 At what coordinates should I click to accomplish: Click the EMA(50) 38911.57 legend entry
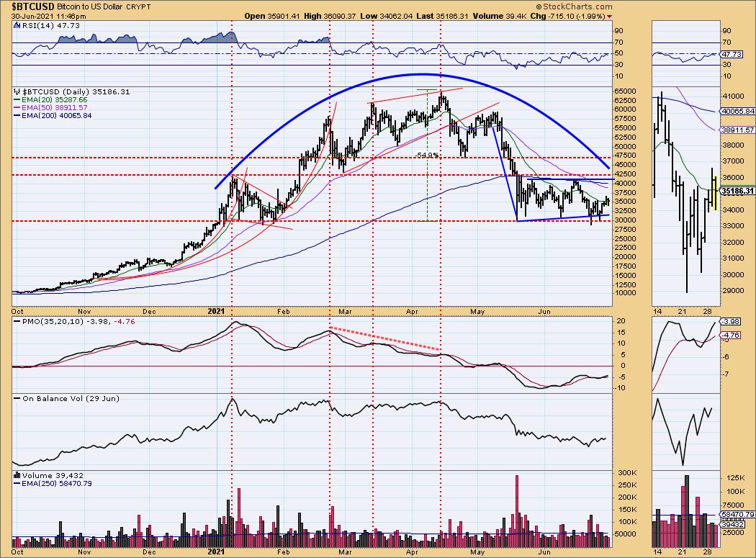[55, 107]
